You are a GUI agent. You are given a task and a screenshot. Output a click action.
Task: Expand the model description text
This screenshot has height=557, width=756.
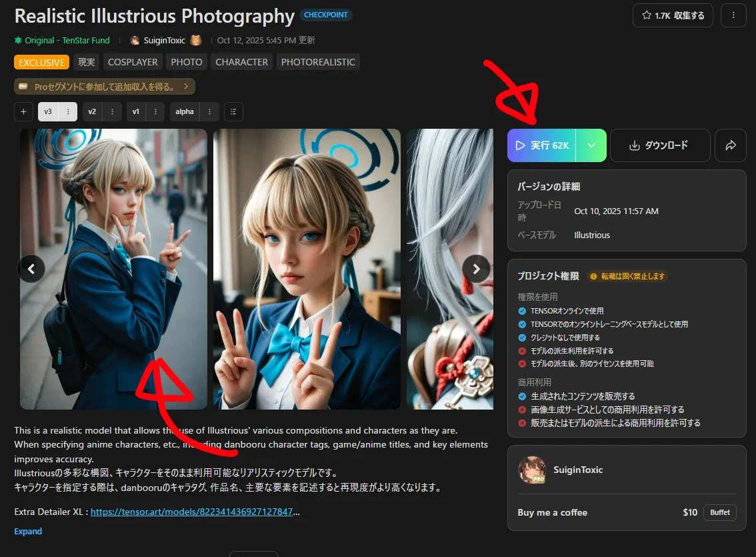pyautogui.click(x=28, y=531)
